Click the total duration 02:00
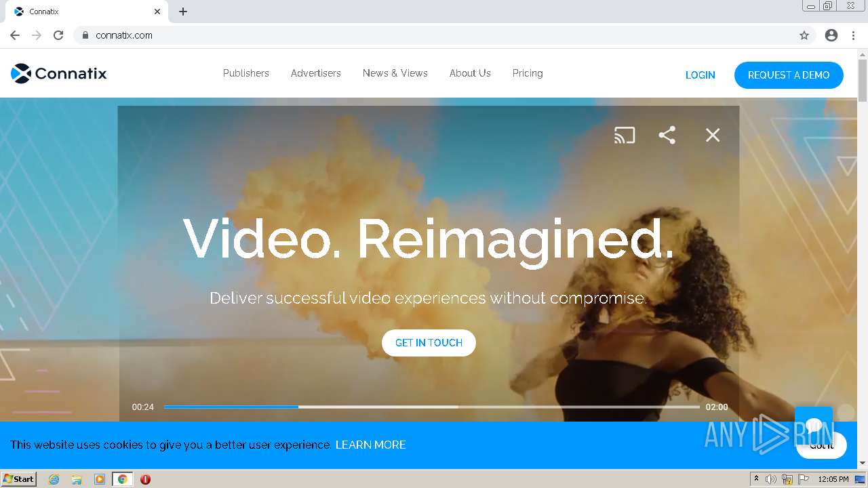 click(717, 407)
